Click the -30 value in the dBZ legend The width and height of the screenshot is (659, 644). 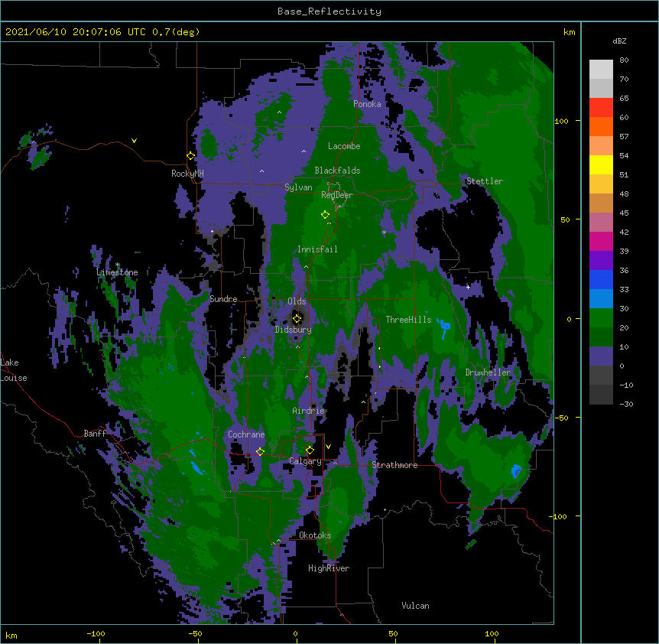(626, 405)
